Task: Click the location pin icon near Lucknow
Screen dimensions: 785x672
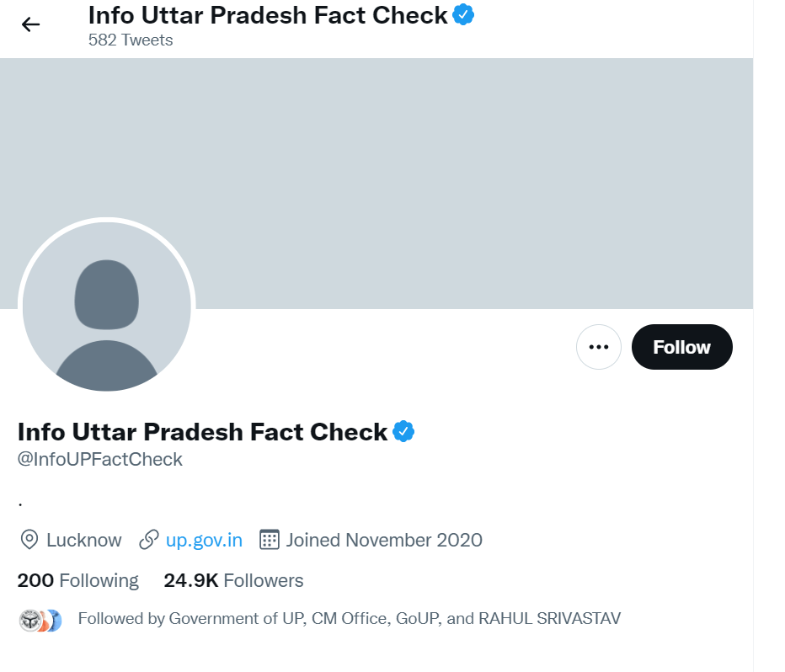Action: pyautogui.click(x=30, y=540)
